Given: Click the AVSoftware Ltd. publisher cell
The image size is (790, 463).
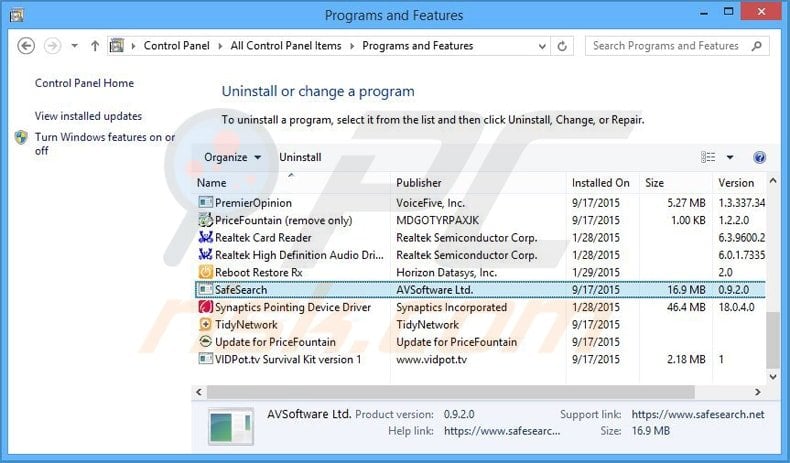Looking at the screenshot, I should point(435,290).
